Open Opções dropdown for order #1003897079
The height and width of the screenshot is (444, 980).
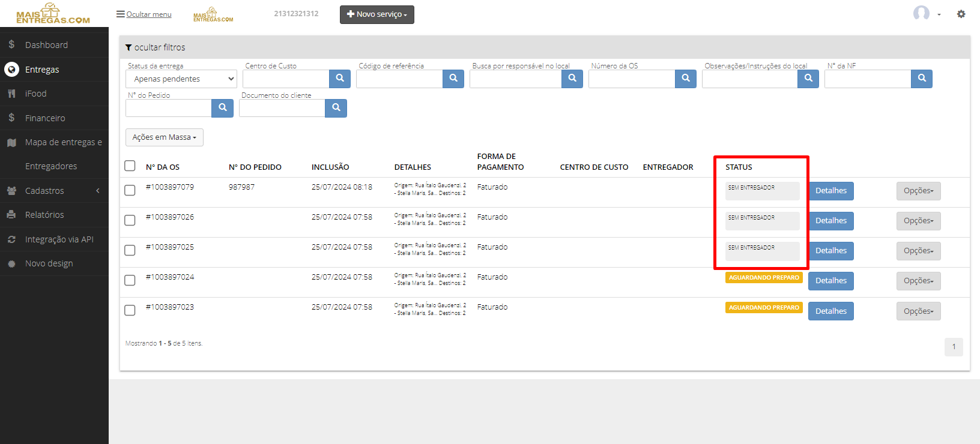(919, 191)
